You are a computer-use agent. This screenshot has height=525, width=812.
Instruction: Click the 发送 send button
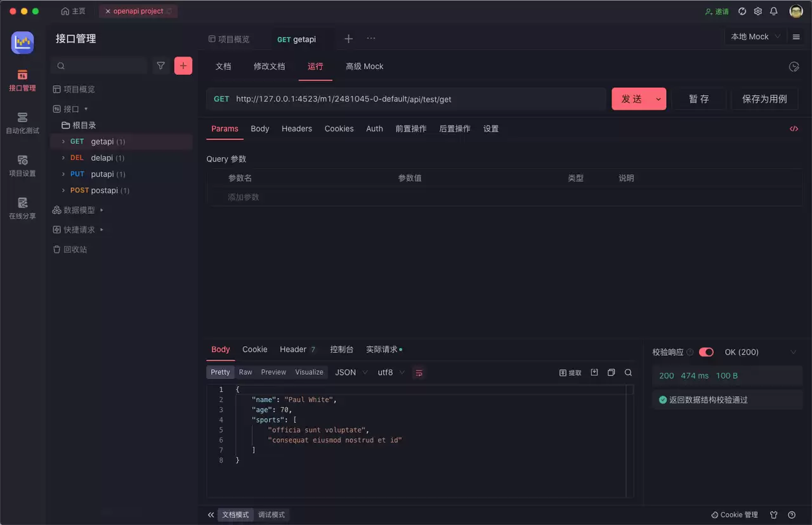(x=632, y=99)
